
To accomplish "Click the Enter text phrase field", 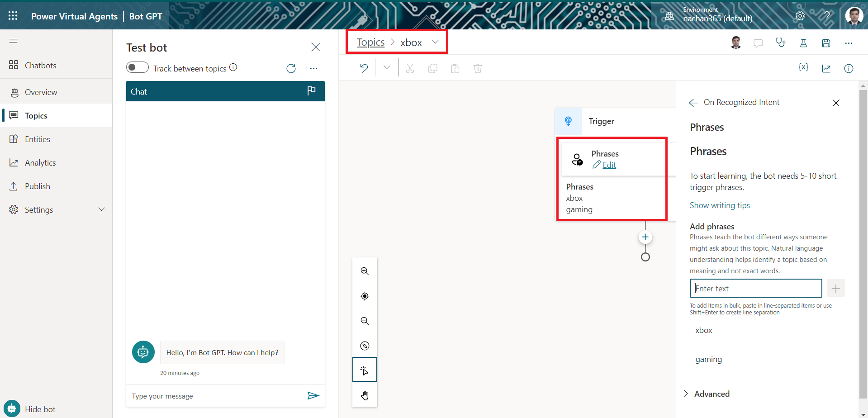I will pyautogui.click(x=755, y=288).
